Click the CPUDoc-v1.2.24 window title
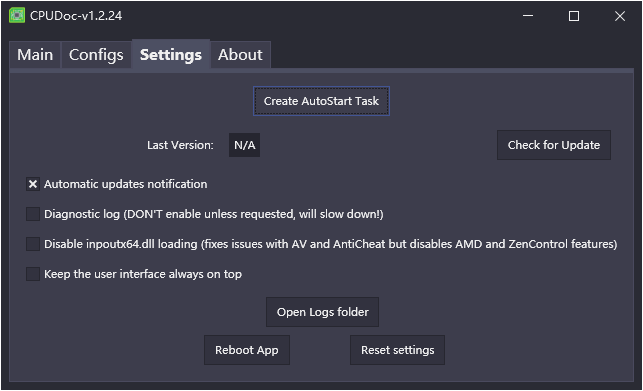The image size is (643, 391). coord(76,16)
